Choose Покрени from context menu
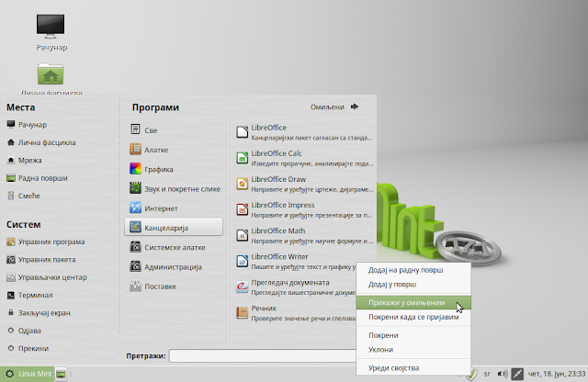The width and height of the screenshot is (588, 382). (413, 335)
